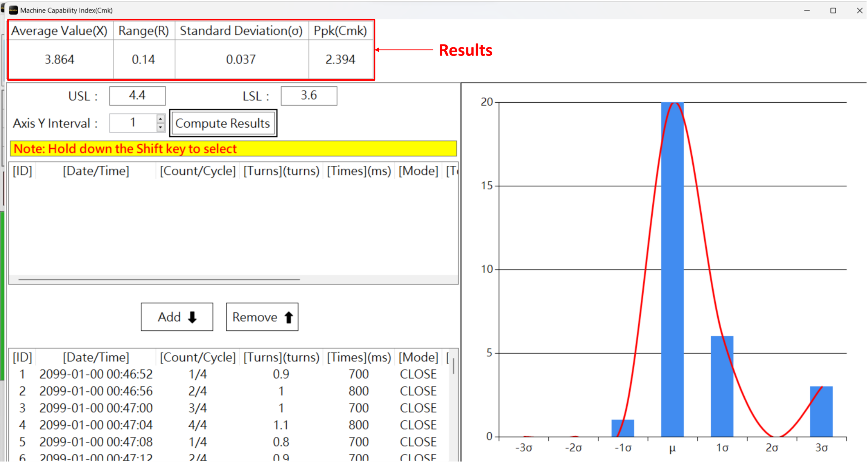Click the Axis Y Interval value box
The height and width of the screenshot is (462, 868).
coord(133,123)
